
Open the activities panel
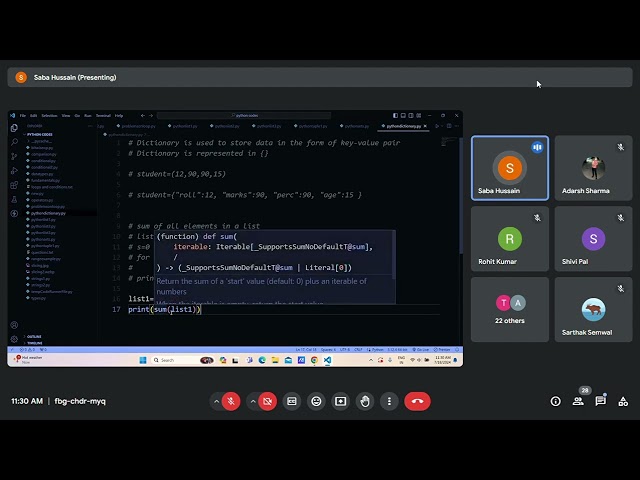tap(623, 402)
